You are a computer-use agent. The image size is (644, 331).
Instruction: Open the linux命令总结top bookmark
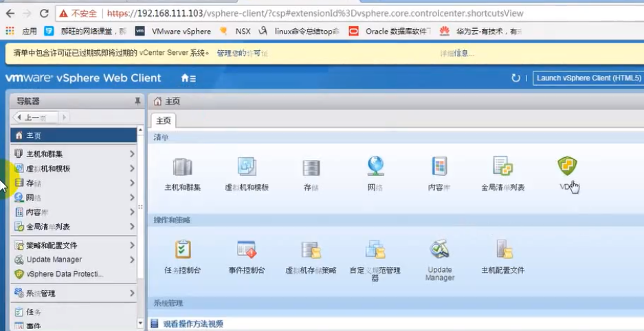300,31
